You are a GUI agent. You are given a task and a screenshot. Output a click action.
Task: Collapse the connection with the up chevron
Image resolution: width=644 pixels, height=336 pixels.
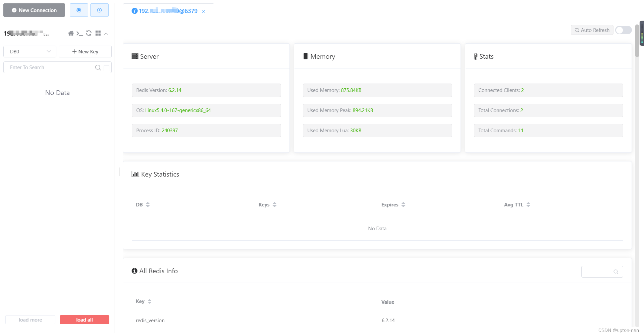[x=106, y=34]
